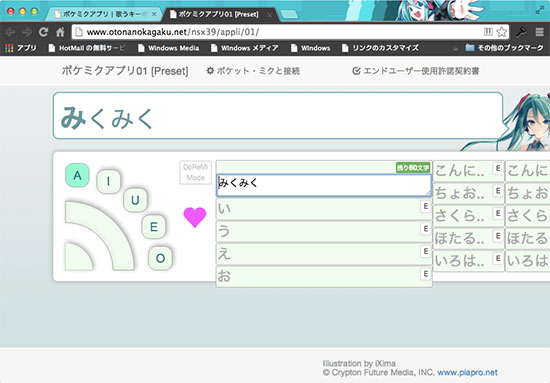The height and width of the screenshot is (383, 550).
Task: Select the cut-off ほたる preset at right edge
Action: (528, 238)
